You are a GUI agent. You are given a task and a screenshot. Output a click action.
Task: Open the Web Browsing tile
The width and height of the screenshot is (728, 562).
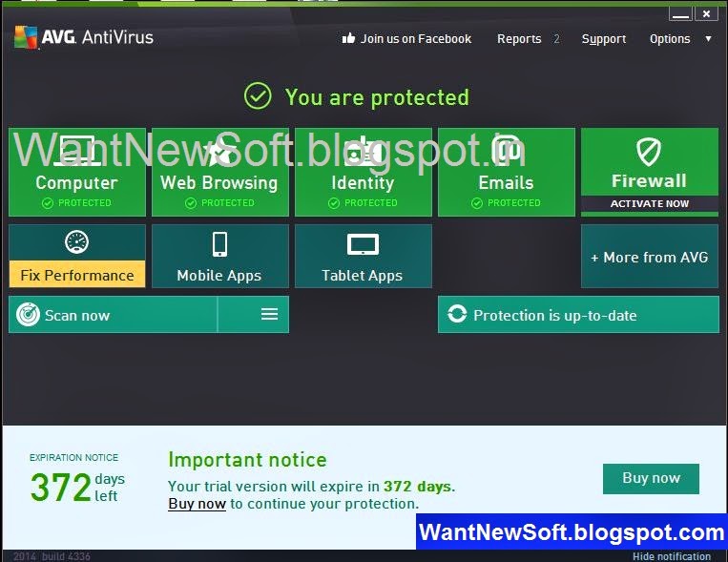coord(220,172)
